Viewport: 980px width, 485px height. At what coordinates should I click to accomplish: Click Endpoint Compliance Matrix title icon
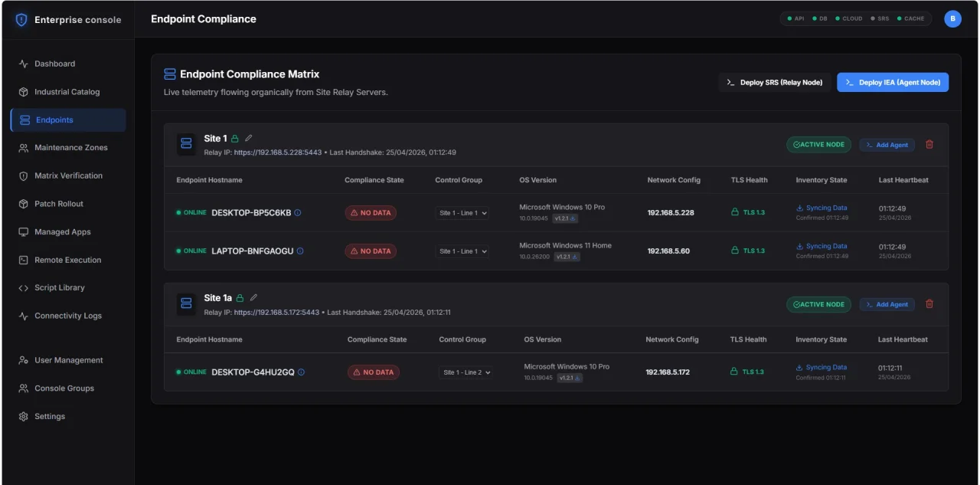coord(170,74)
